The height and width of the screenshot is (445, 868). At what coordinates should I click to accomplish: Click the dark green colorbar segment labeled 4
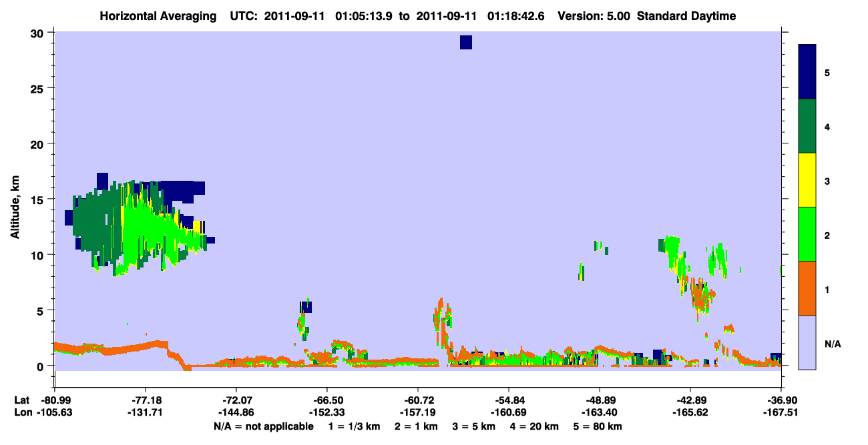807,126
